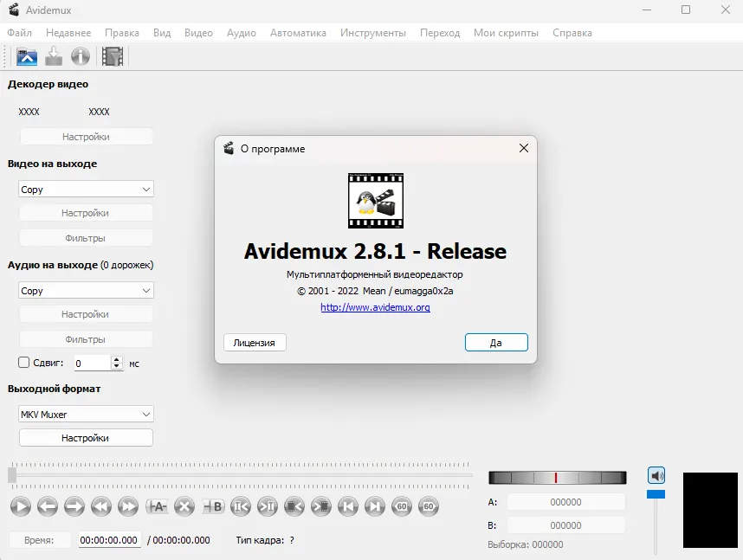Viewport: 743px width, 560px height.
Task: Expand the Аудио на выходе Copy dropdown
Action: click(x=86, y=291)
